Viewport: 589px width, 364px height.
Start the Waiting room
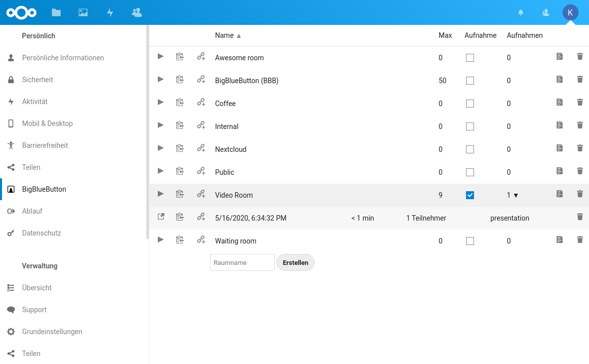click(160, 240)
